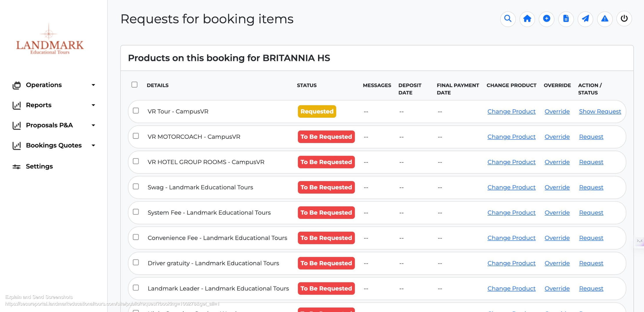Click the STATUS column header
This screenshot has height=312, width=644.
click(x=307, y=85)
